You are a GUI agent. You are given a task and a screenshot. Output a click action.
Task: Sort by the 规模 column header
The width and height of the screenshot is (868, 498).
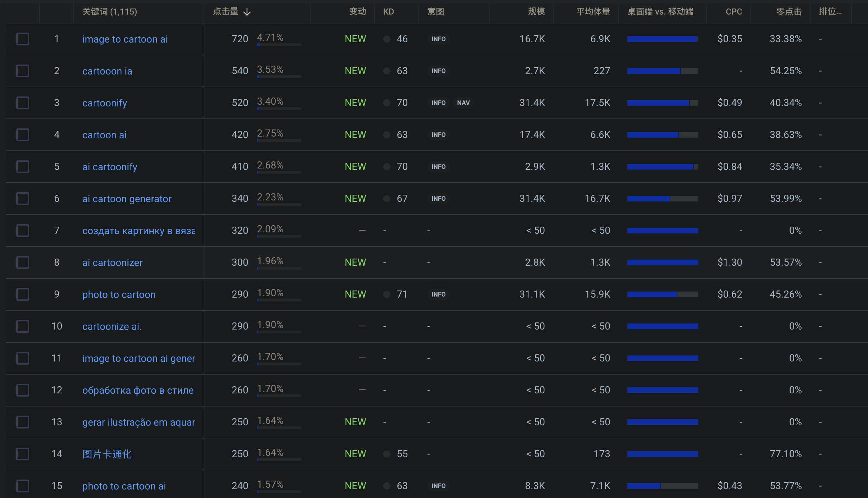click(536, 12)
